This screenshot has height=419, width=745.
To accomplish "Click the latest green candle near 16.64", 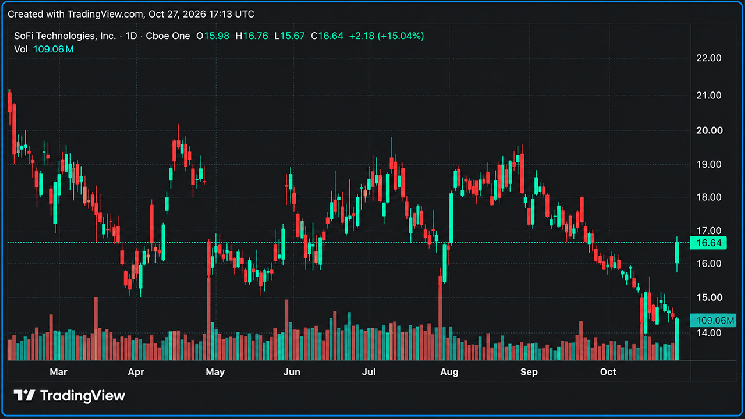I will [x=677, y=253].
